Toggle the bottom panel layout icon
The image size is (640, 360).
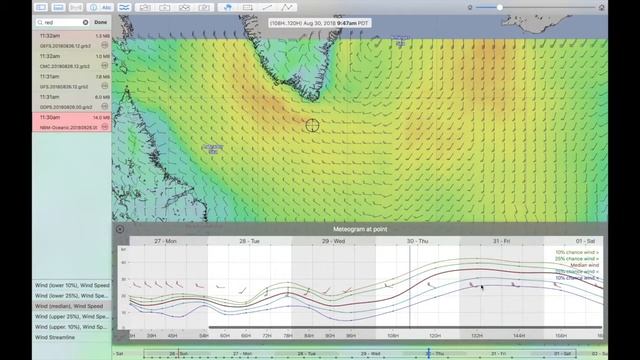click(58, 7)
